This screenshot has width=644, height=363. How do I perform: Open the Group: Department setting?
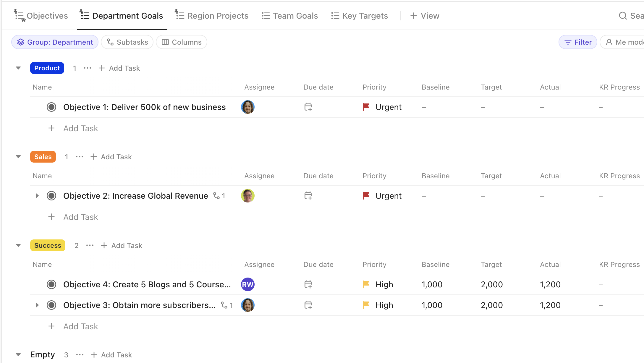(x=55, y=42)
